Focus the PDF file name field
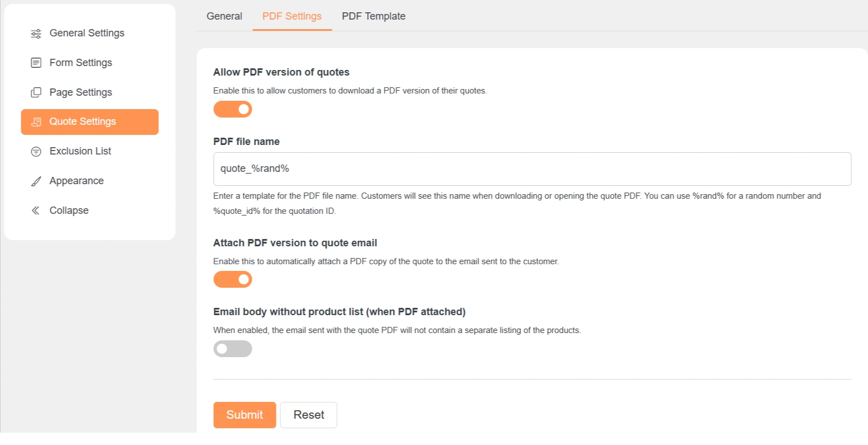868x445 pixels. 532,169
